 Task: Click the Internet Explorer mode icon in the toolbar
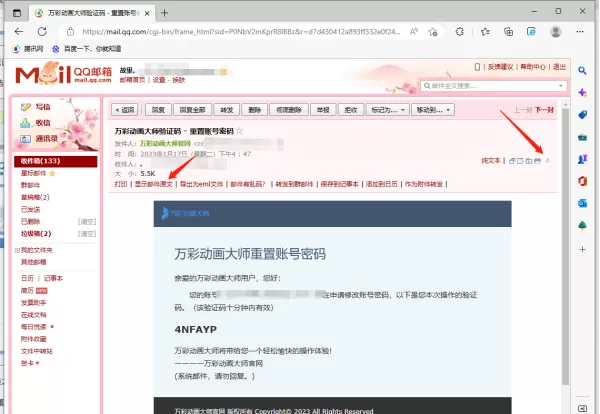pos(531,32)
